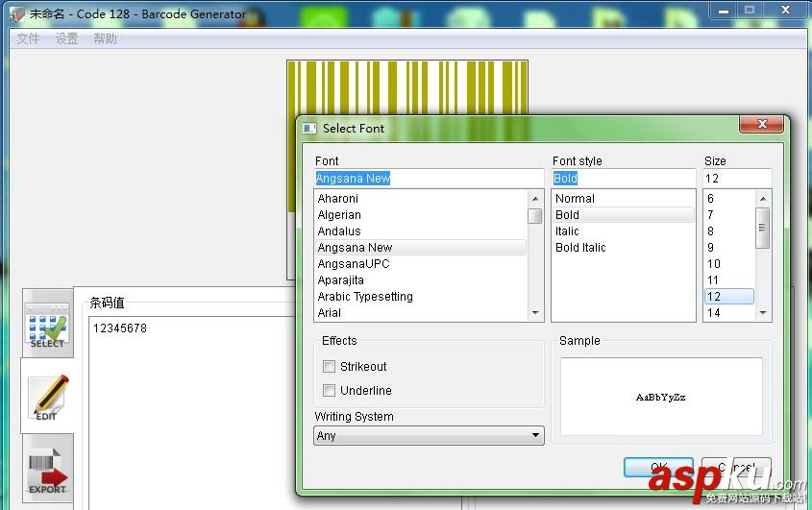Choose Bold font style

[624, 215]
